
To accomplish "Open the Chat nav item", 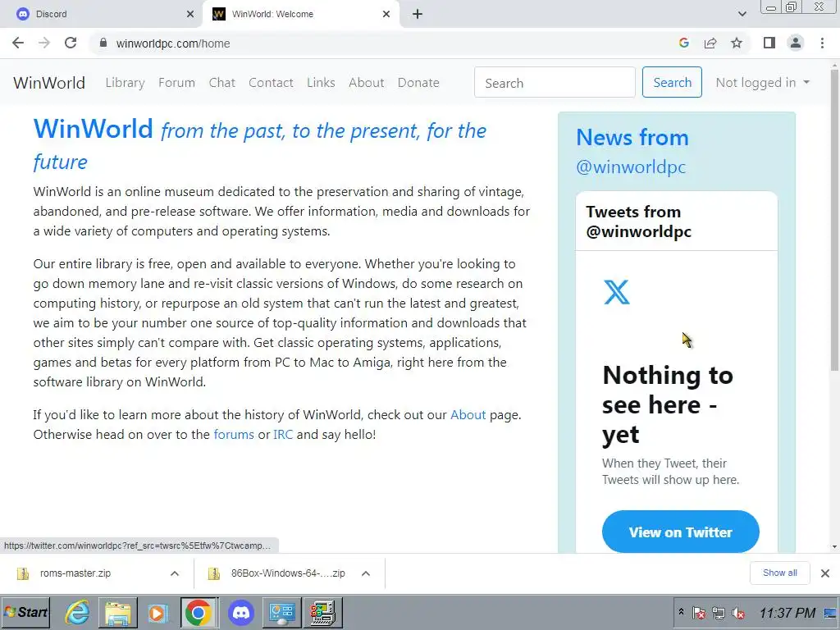I will (221, 83).
